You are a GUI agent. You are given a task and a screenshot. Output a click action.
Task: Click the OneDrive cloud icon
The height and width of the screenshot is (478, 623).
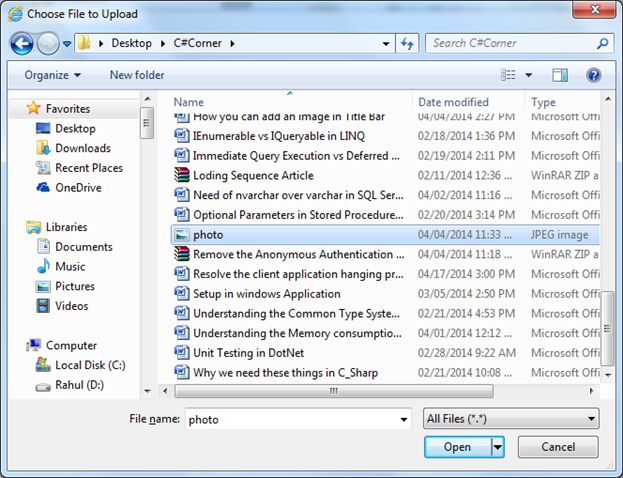coord(43,187)
